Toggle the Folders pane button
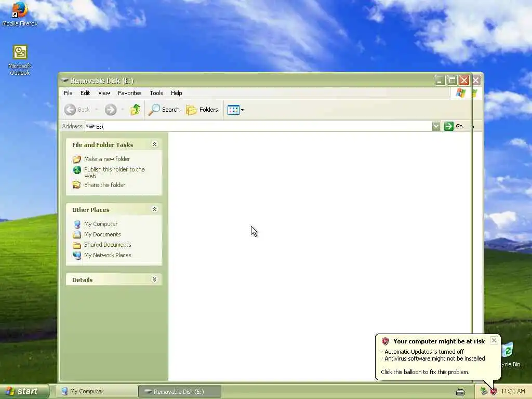 coord(202,110)
